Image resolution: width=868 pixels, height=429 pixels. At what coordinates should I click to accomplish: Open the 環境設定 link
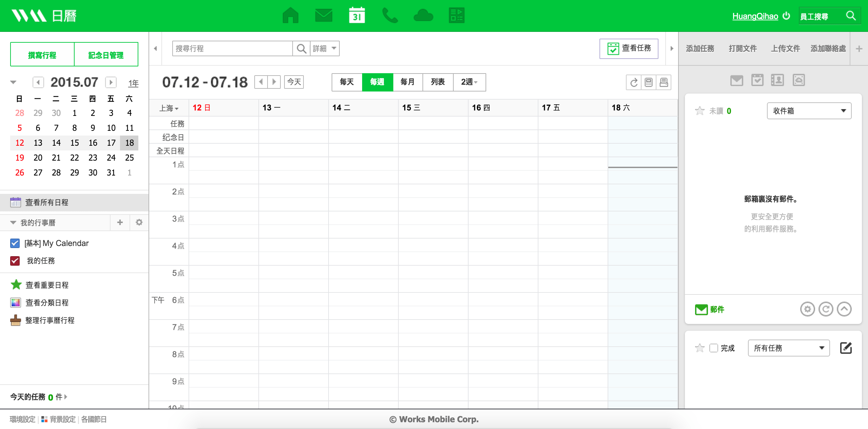pos(22,419)
